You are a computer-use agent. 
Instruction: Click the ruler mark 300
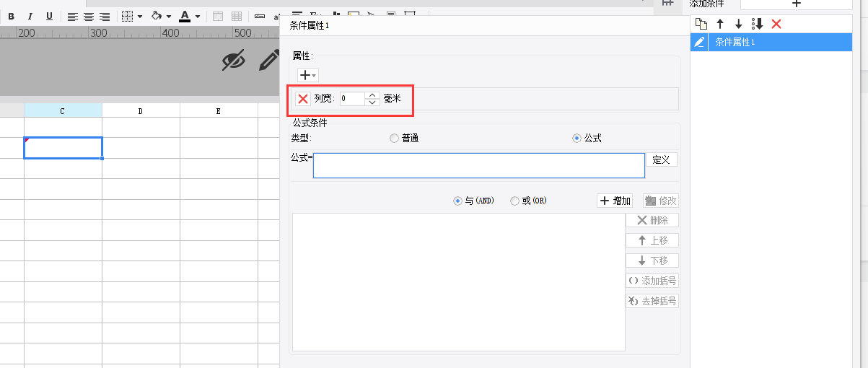[x=99, y=33]
